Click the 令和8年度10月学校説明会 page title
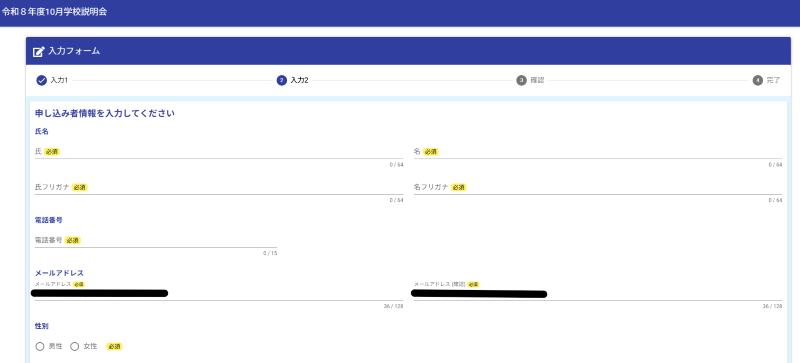This screenshot has height=363, width=800. [54, 12]
